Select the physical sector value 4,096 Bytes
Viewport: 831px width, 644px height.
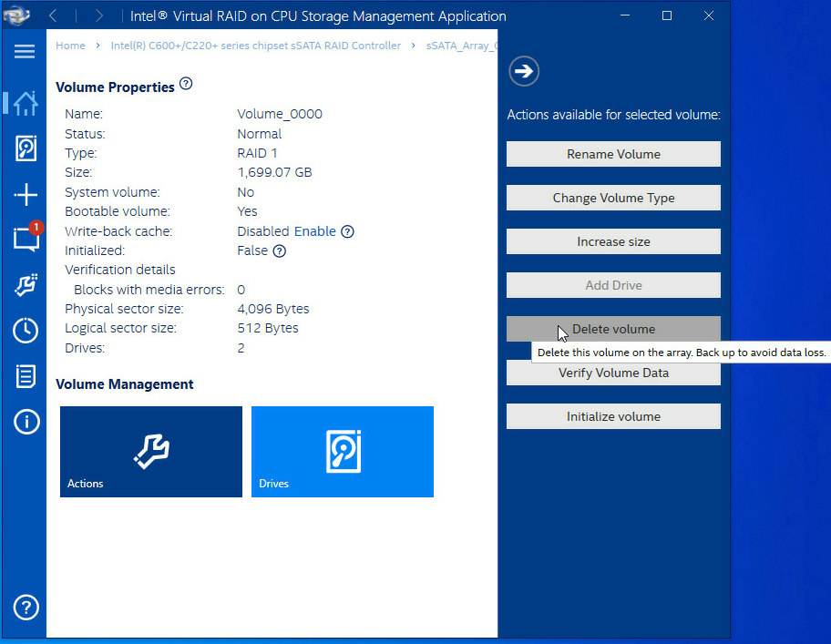[273, 309]
